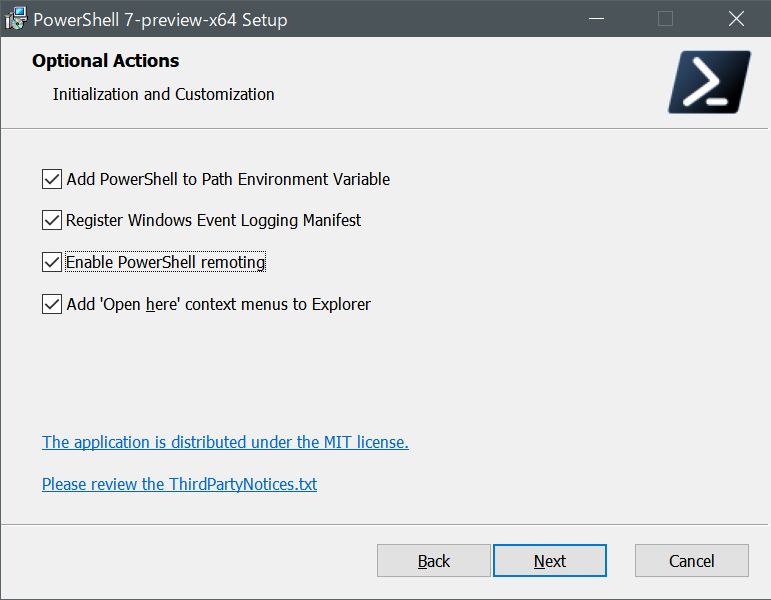Open the MIT license link
771x600 pixels.
pyautogui.click(x=225, y=442)
